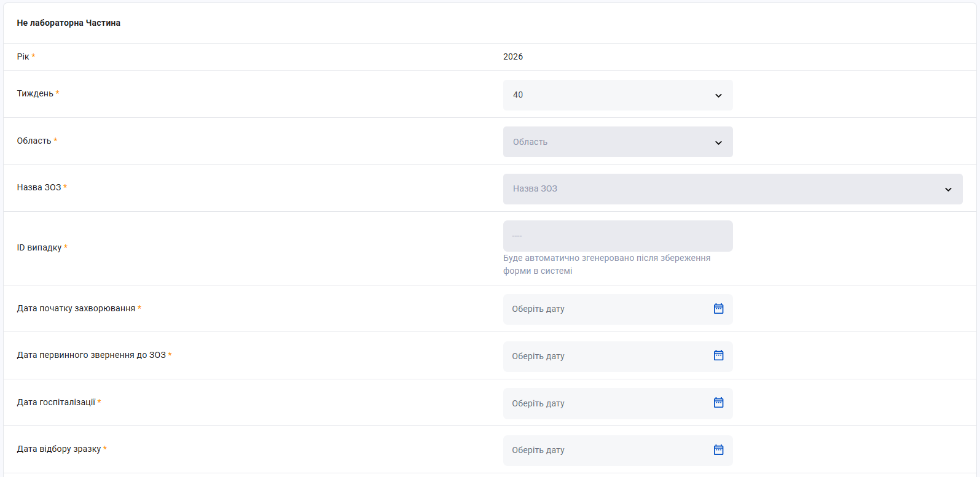The height and width of the screenshot is (477, 980).
Task: Click the ID випадку helper text
Action: [606, 265]
